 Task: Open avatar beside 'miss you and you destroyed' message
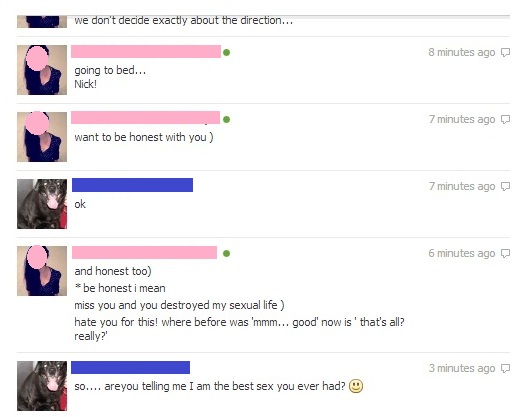(42, 271)
